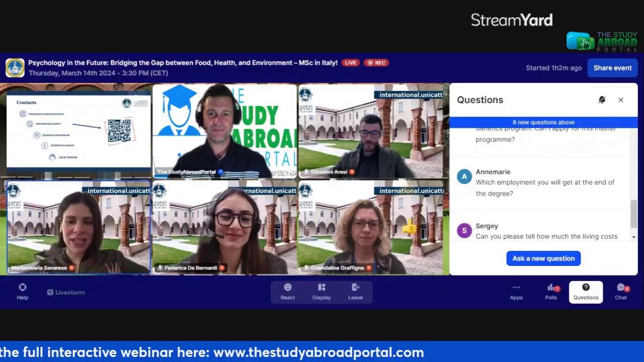Click the React smiley button
Image resolution: width=644 pixels, height=362 pixels.
pos(288,292)
